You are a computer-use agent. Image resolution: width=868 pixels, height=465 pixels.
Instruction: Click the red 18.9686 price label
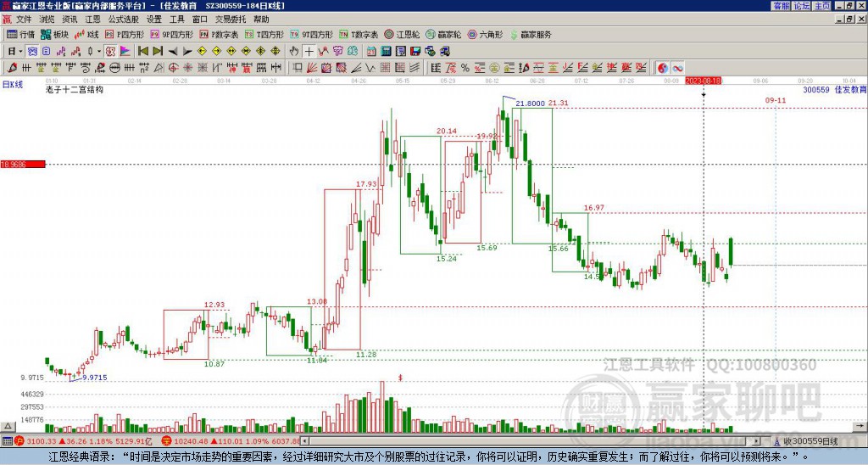tap(23, 164)
